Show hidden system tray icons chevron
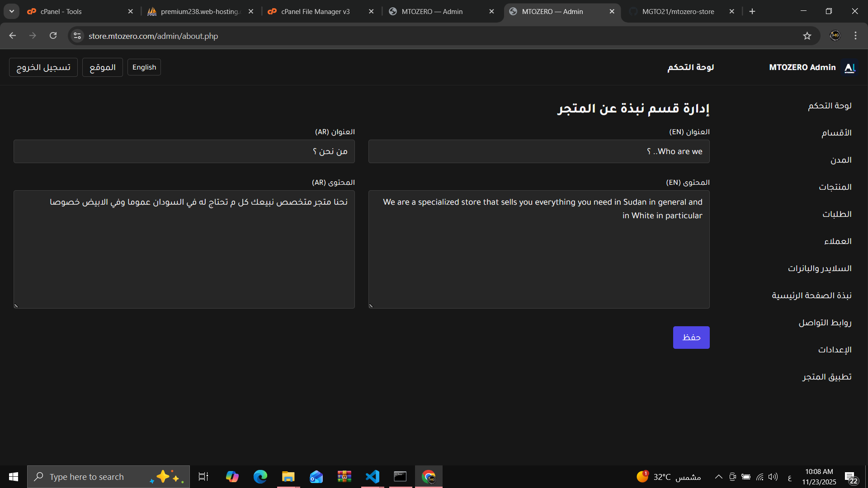This screenshot has width=868, height=488. (718, 477)
